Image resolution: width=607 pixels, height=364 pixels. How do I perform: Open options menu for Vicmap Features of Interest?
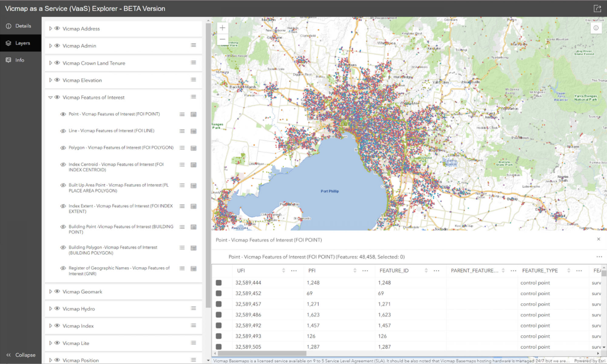[x=193, y=97]
